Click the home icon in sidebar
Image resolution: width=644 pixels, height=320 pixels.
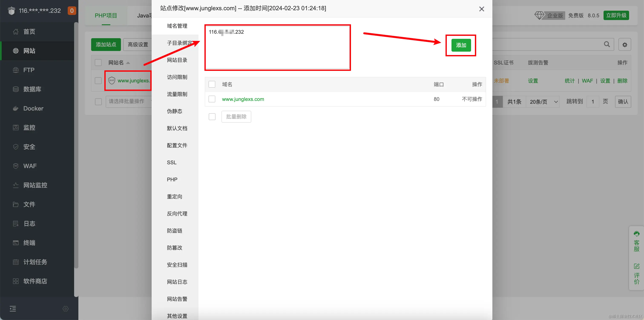pyautogui.click(x=16, y=32)
